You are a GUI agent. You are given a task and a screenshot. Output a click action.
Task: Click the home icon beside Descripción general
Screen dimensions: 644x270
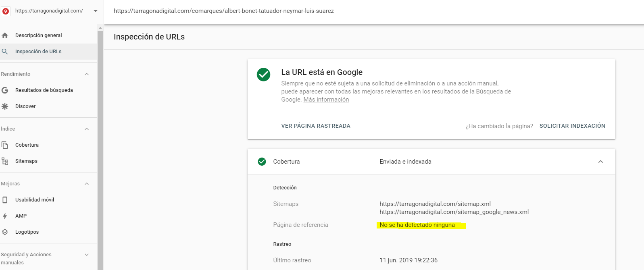pyautogui.click(x=5, y=35)
